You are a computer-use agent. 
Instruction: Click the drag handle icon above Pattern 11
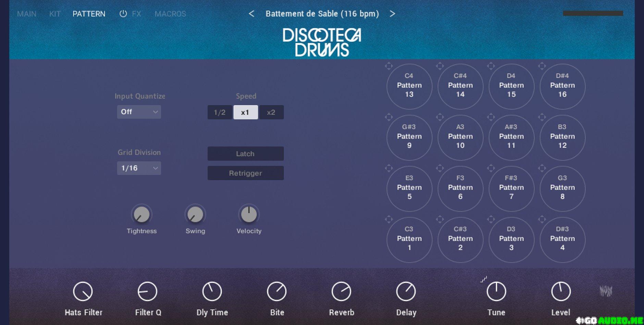coord(491,117)
